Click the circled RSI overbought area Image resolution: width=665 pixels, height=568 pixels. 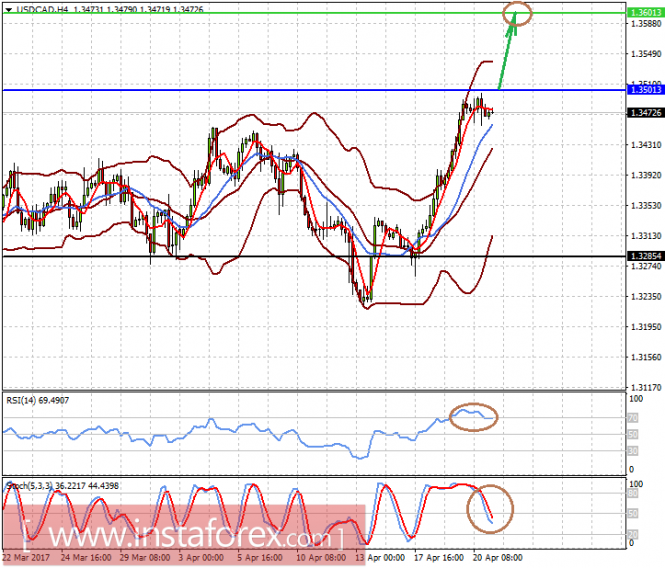tap(473, 417)
